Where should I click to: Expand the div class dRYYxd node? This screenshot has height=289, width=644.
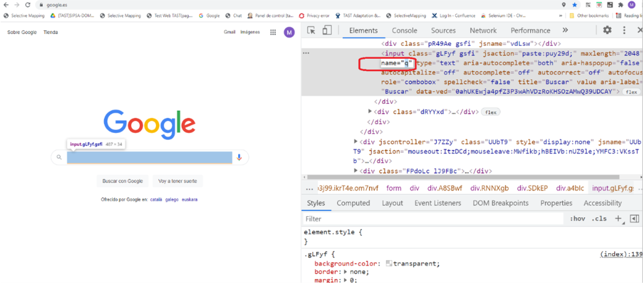(370, 112)
